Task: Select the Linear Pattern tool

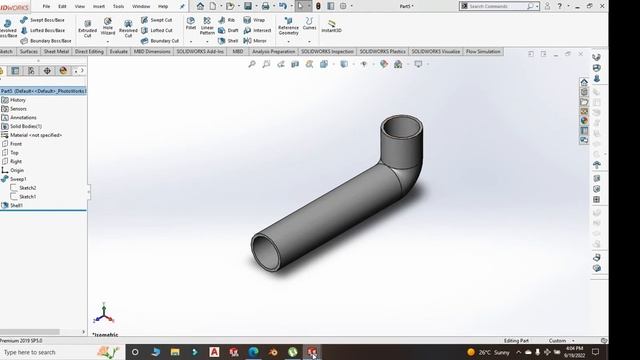Action: (x=207, y=26)
